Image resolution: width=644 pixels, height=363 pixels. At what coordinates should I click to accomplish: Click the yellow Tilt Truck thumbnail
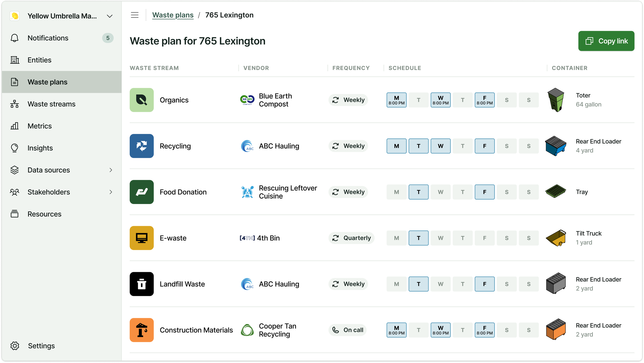pos(556,238)
